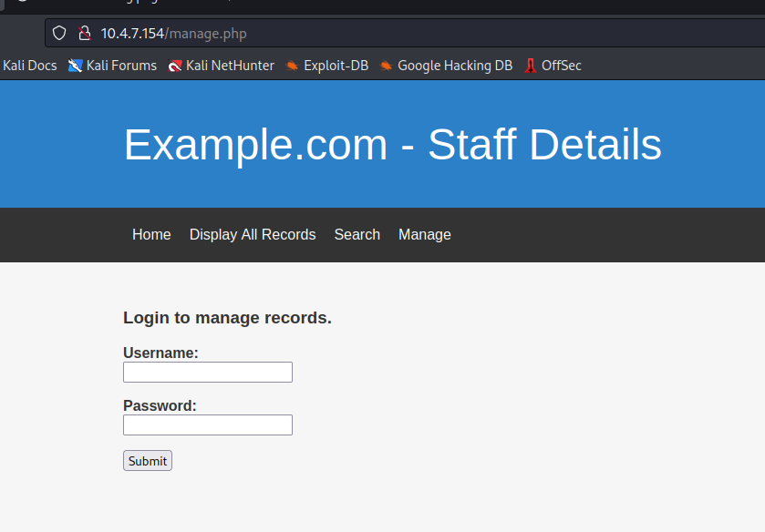Focus the Username input field
Viewport: 765px width, 532px height.
208,372
